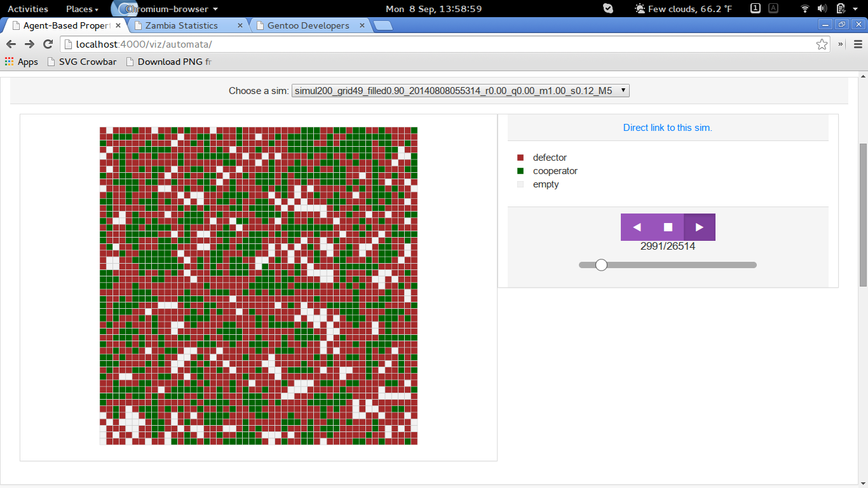The image size is (868, 488).
Task: Expand the Choose a sim dropdown
Action: (460, 91)
